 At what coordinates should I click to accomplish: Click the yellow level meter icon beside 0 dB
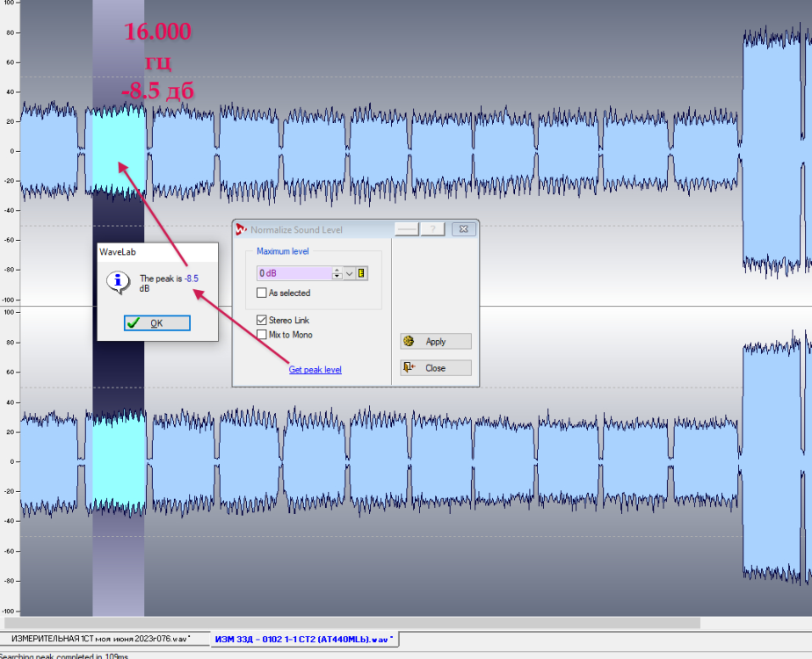click(362, 273)
